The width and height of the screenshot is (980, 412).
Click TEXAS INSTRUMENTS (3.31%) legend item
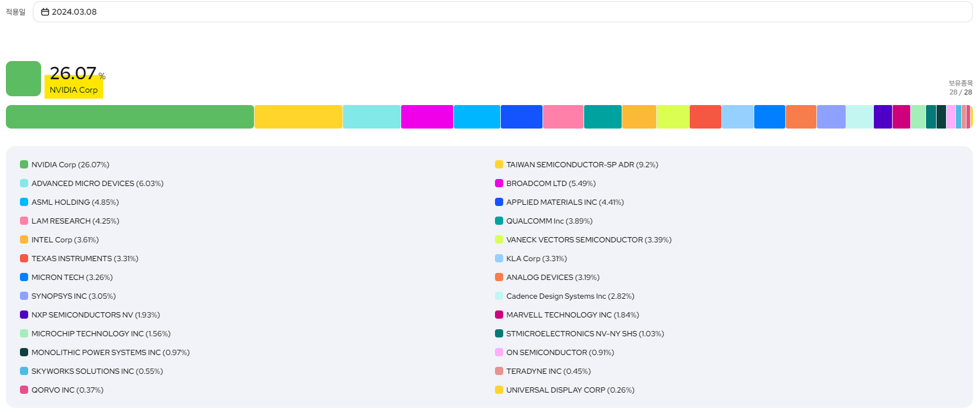(79, 259)
